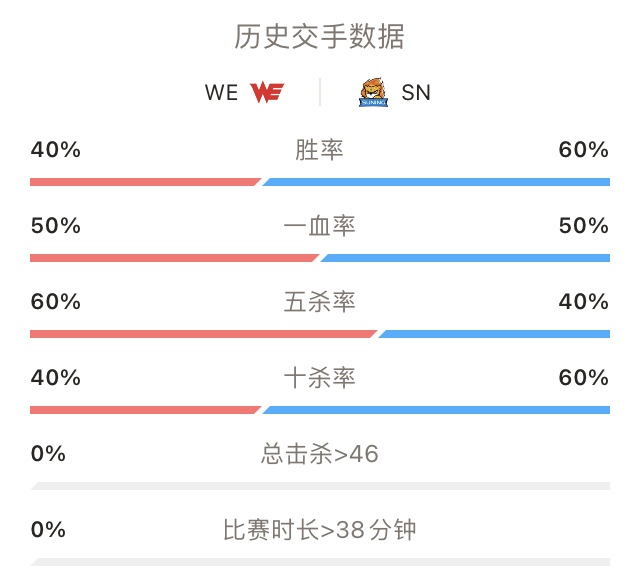Click the red segment of 胜率 bar

coord(145,182)
